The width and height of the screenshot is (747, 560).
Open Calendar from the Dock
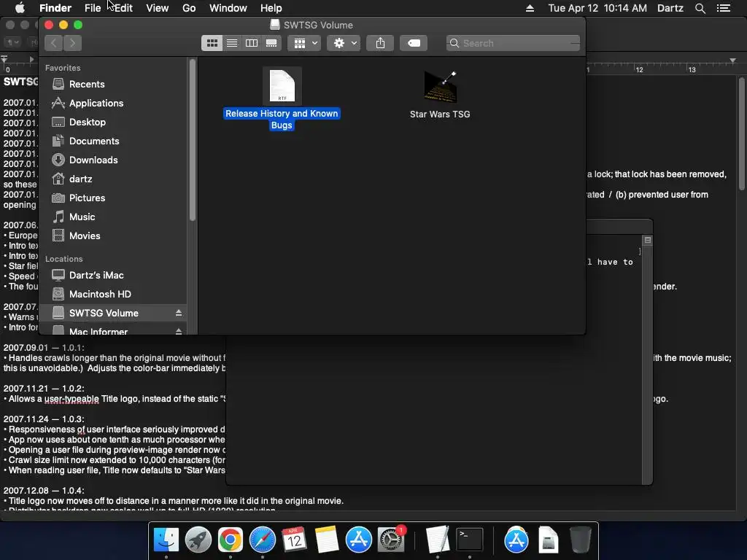295,540
